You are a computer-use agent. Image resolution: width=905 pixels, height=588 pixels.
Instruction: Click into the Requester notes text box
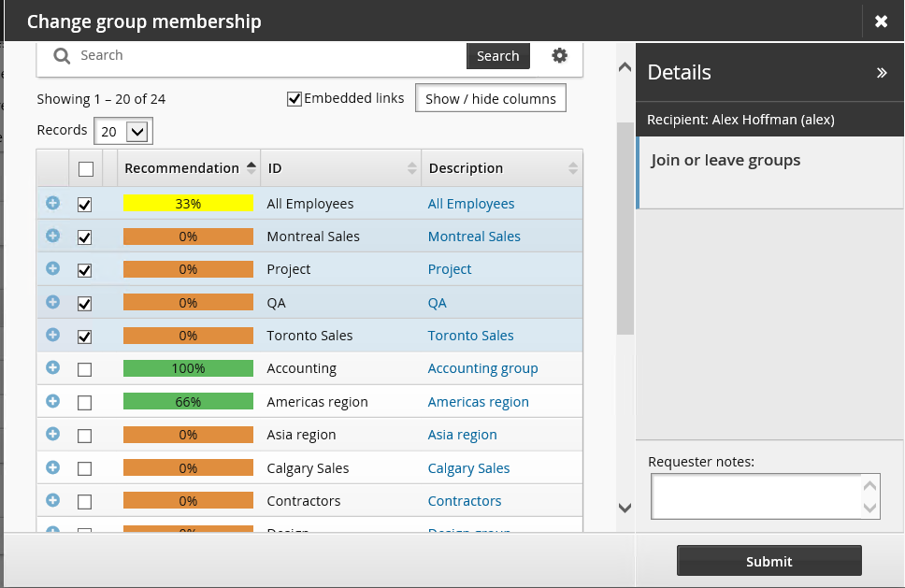coord(755,495)
